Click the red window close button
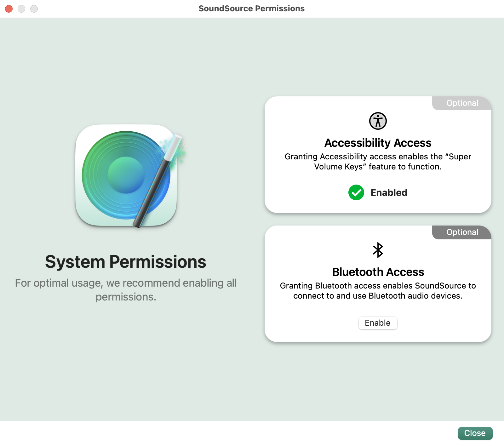Viewport: 504px width, 446px height. [9, 9]
